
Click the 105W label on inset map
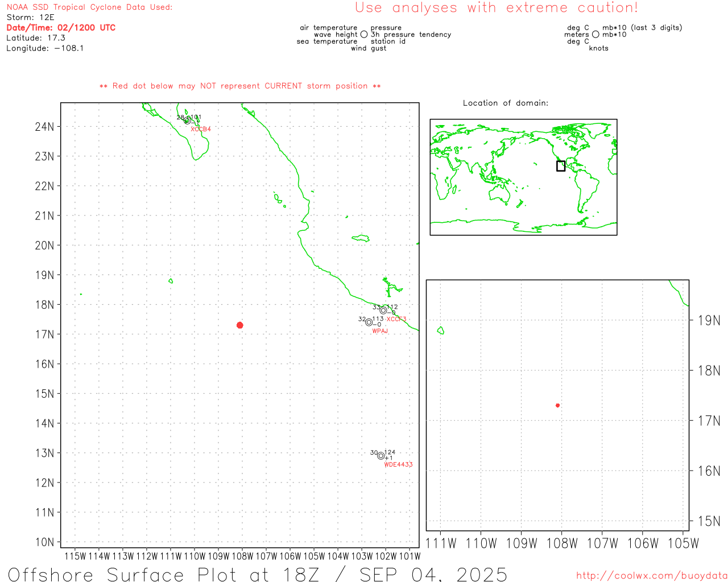pos(683,543)
